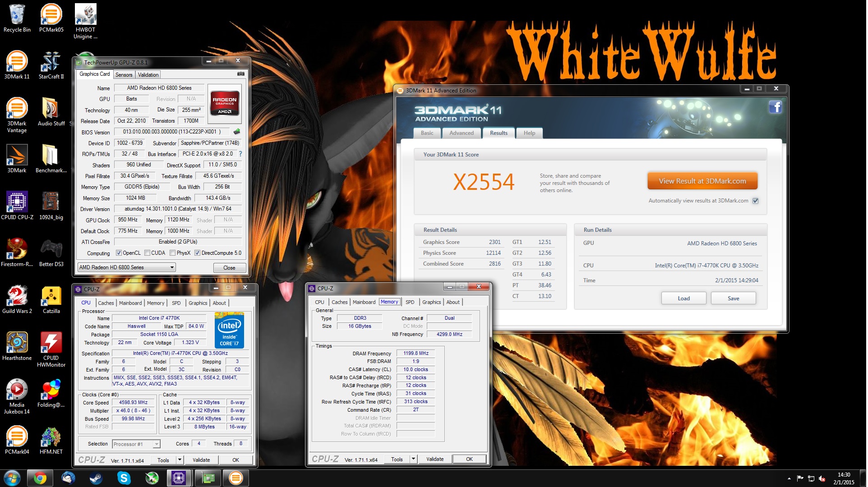The height and width of the screenshot is (487, 868).
Task: Launch Media Jukebox 14 desktop icon
Action: tap(17, 396)
